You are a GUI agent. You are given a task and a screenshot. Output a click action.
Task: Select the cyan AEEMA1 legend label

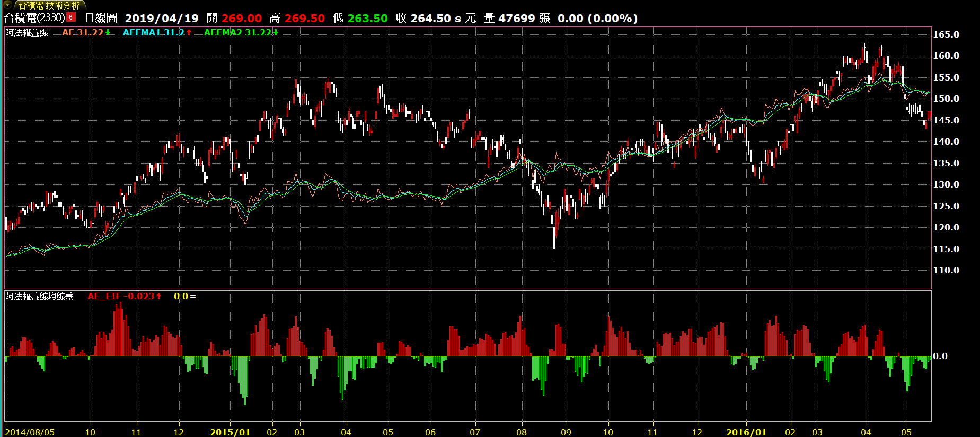tap(153, 33)
